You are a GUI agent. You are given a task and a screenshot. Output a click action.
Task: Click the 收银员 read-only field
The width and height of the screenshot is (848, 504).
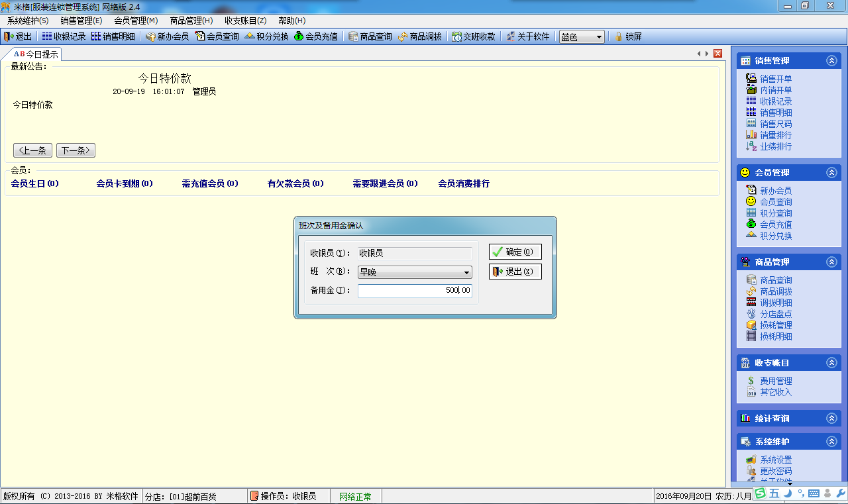[415, 253]
